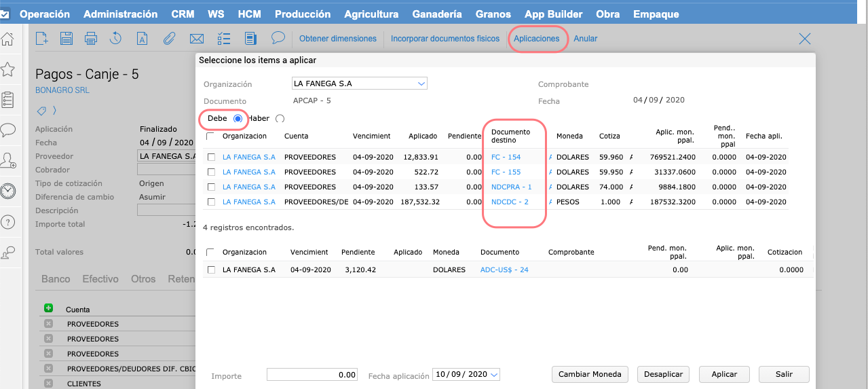
Task: Open the NDCPRA - 1 document link
Action: click(x=511, y=187)
